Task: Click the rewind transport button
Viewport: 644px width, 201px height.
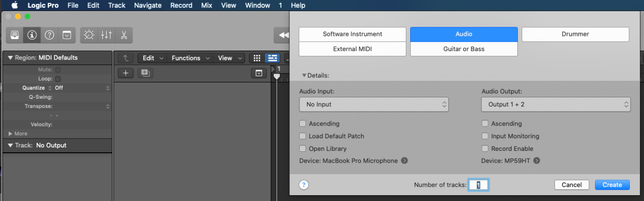Action: (283, 35)
